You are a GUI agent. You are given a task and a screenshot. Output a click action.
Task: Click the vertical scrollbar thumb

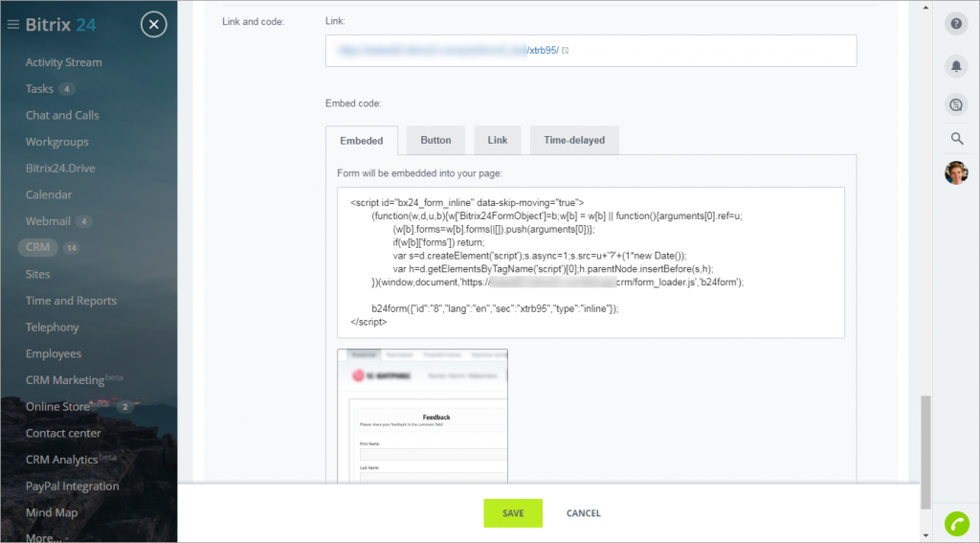tap(925, 452)
